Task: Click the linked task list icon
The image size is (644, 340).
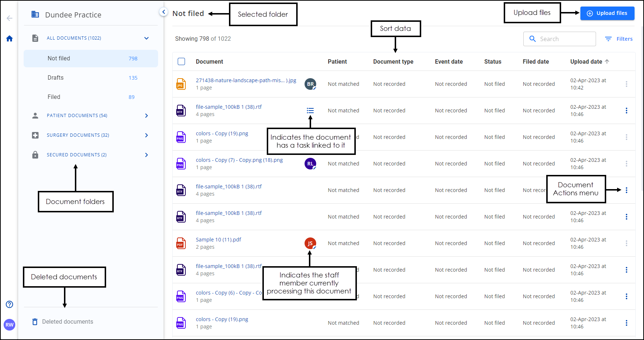Action: [x=310, y=111]
